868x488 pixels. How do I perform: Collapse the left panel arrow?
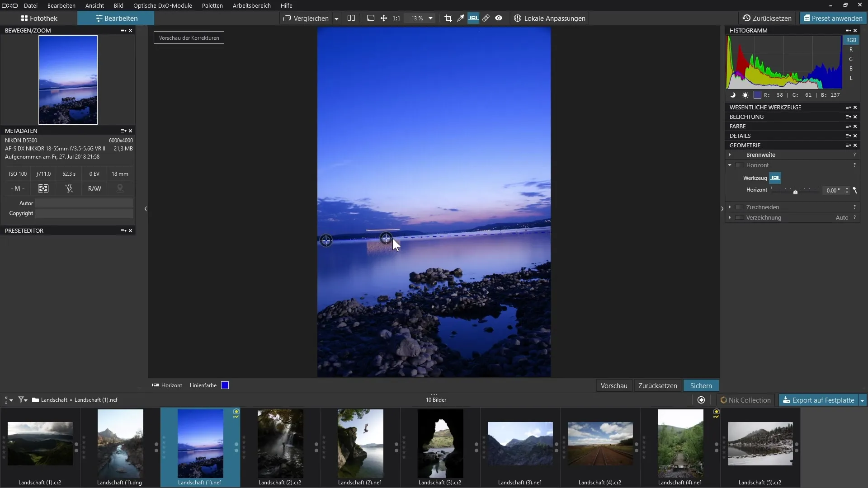point(146,209)
